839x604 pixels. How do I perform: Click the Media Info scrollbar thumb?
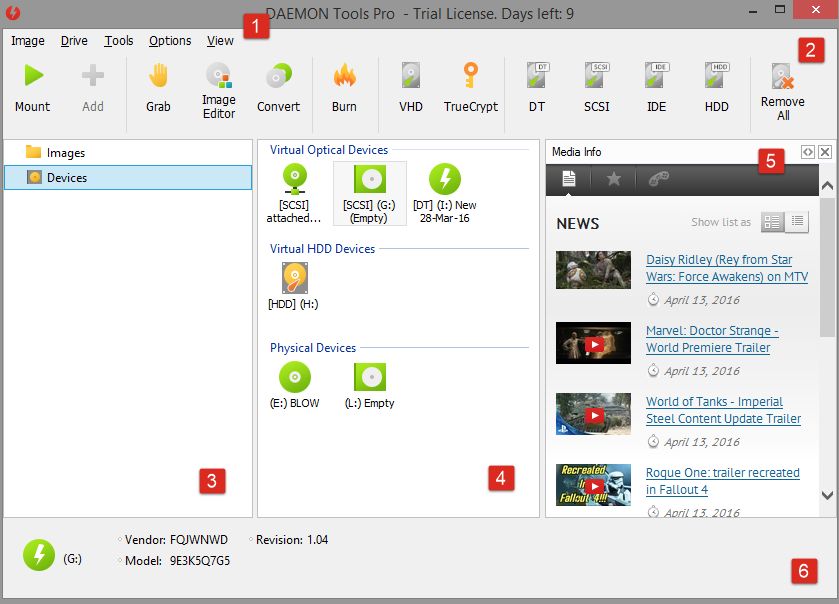tap(827, 267)
